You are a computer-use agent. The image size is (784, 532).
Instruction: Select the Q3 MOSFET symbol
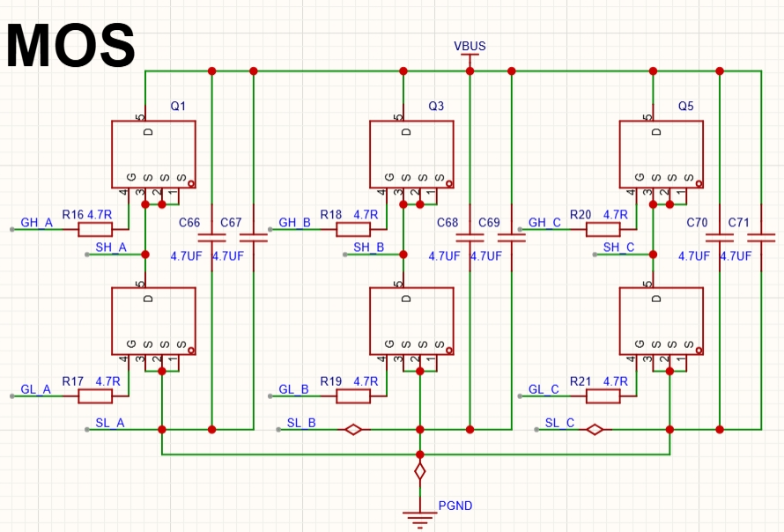(x=411, y=153)
